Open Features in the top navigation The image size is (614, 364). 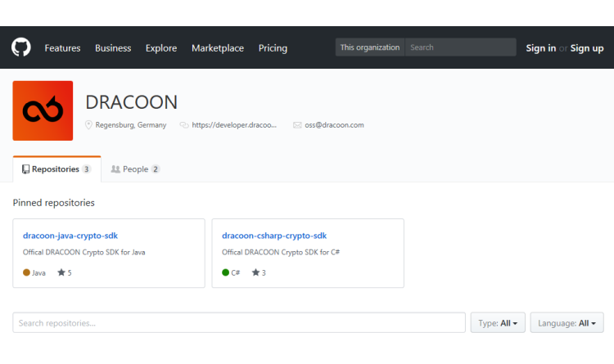click(62, 48)
